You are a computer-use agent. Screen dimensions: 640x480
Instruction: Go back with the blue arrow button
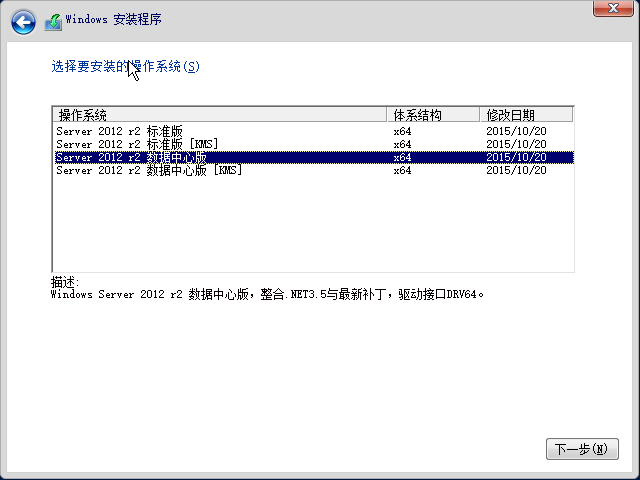coord(23,22)
